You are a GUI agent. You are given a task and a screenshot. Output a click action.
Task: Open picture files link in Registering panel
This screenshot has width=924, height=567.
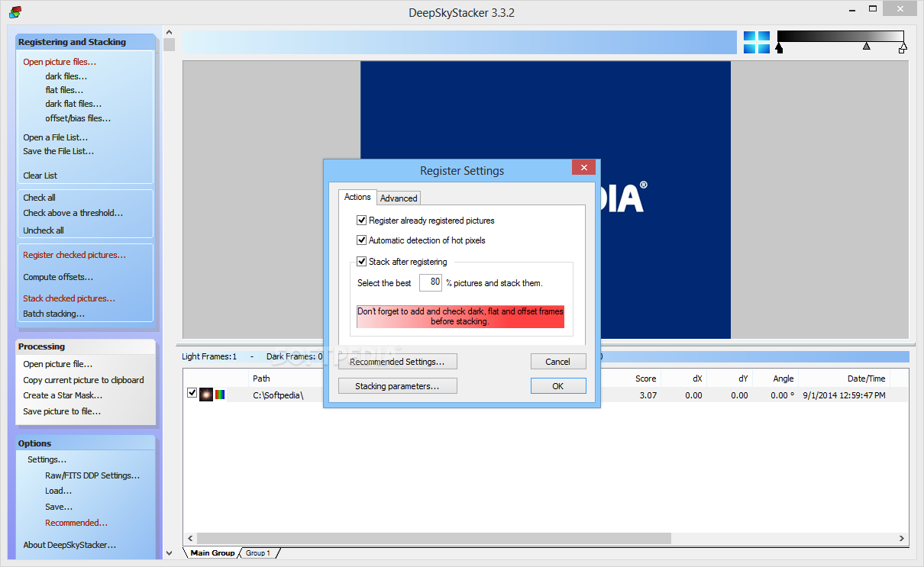point(60,62)
